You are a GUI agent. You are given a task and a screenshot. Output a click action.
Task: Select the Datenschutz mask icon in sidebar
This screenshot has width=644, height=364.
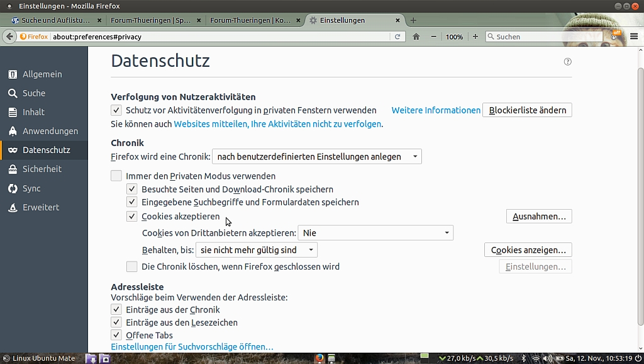click(x=13, y=150)
